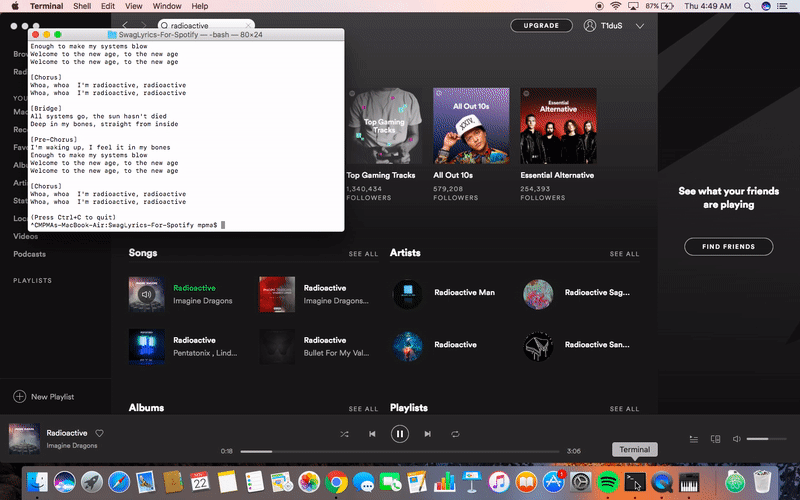Open Google Chrome from the Dock
Viewport: 800px width, 500px height.
[x=336, y=482]
